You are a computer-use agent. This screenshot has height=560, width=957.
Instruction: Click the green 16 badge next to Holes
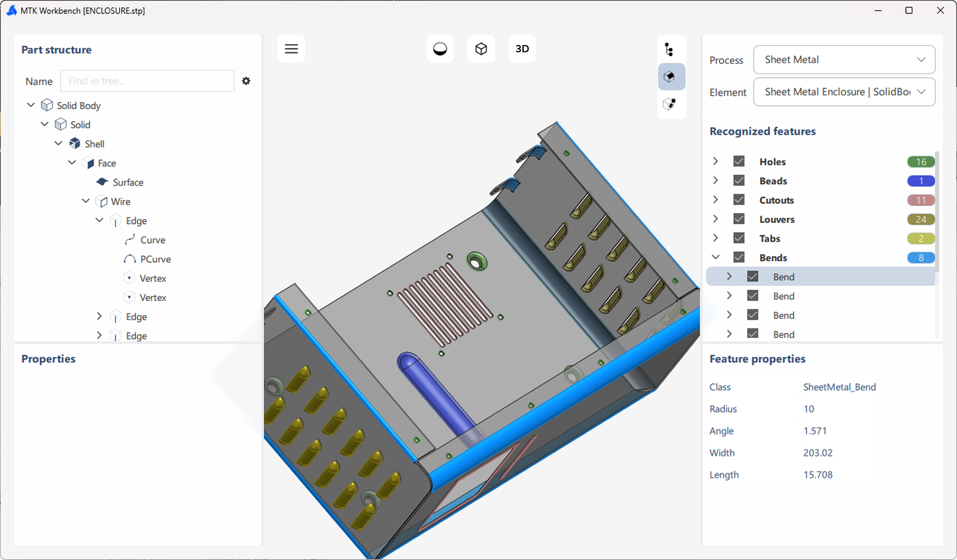[921, 161]
